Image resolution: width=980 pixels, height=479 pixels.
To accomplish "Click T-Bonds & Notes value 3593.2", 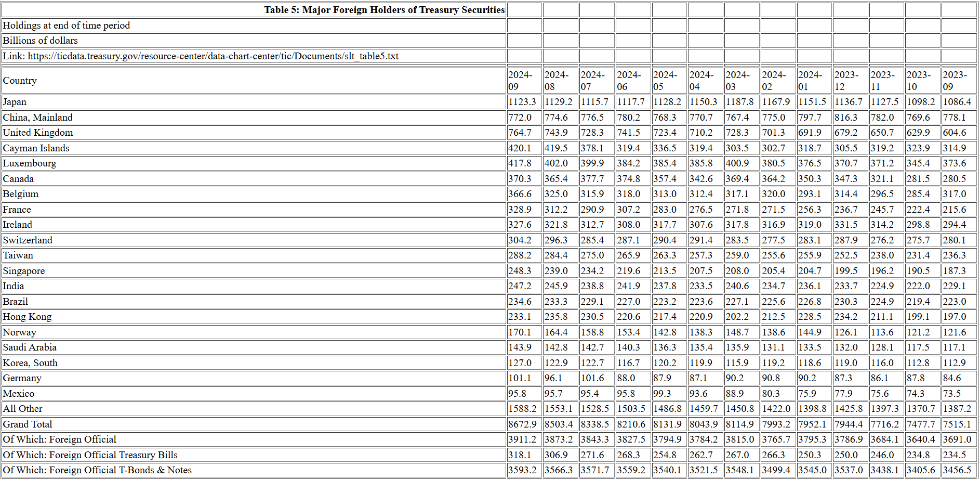I will pos(522,470).
